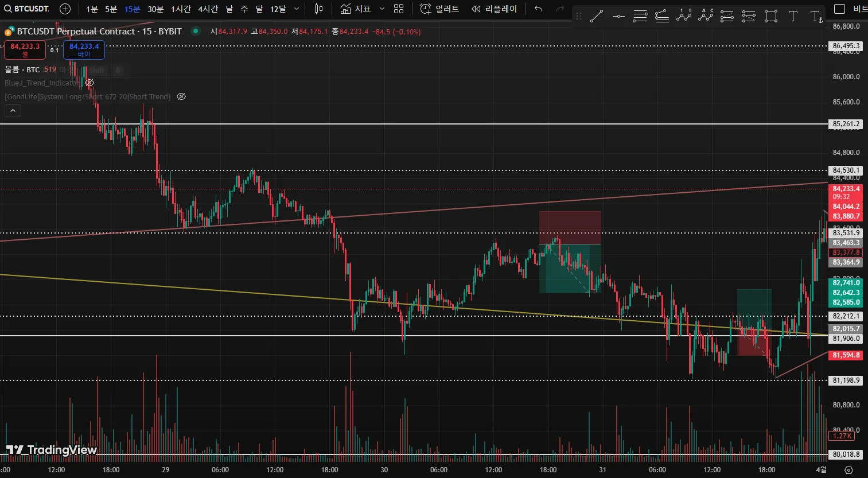Click the 1.27K volume label

pyautogui.click(x=842, y=436)
